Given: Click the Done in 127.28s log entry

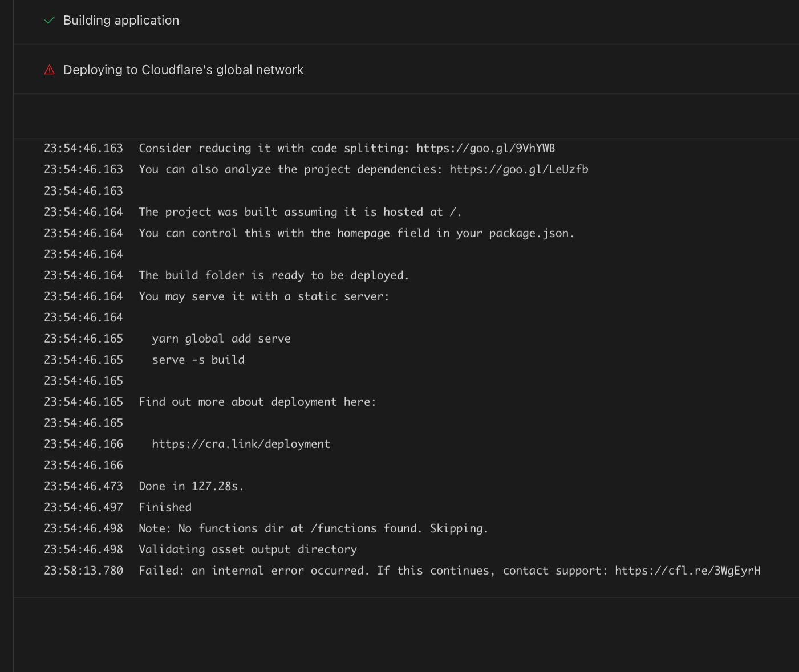Looking at the screenshot, I should tap(190, 486).
